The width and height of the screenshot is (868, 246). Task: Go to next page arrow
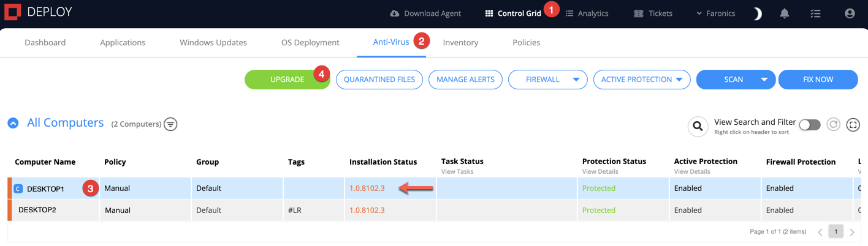[852, 232]
